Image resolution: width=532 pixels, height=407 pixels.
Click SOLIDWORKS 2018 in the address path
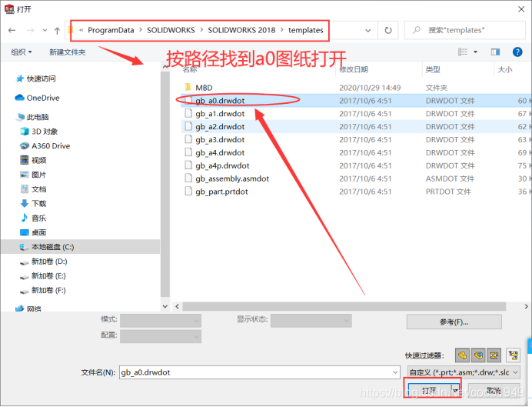[241, 30]
